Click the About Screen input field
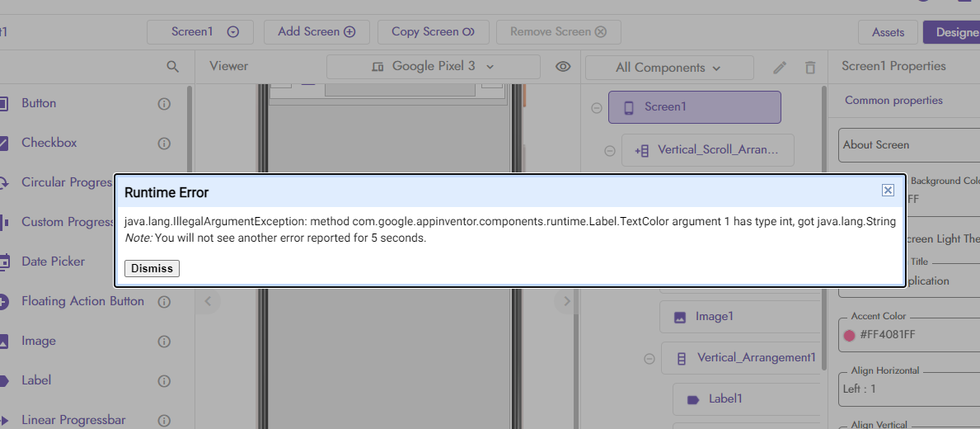This screenshot has width=980, height=429. tap(909, 145)
